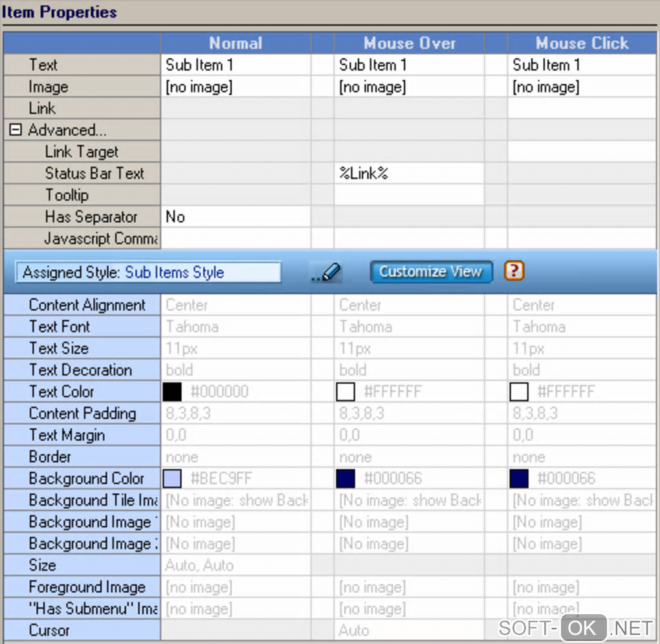The image size is (660, 644).
Task: Click the Size row label
Action: (82, 565)
